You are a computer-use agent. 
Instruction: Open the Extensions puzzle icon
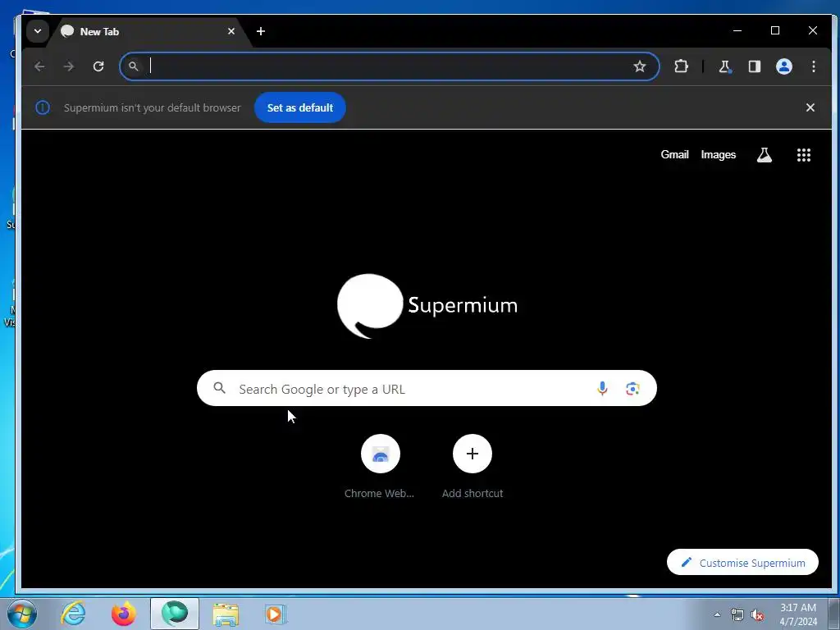point(681,66)
